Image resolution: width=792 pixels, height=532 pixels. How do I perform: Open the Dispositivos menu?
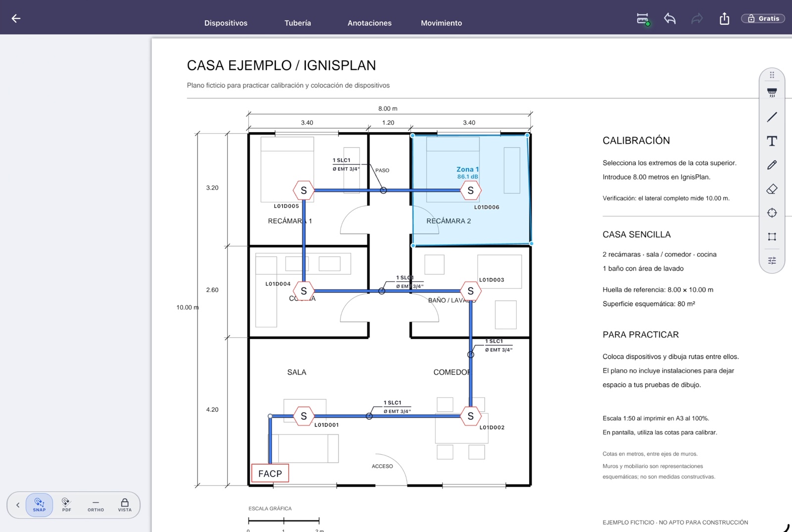tap(226, 23)
